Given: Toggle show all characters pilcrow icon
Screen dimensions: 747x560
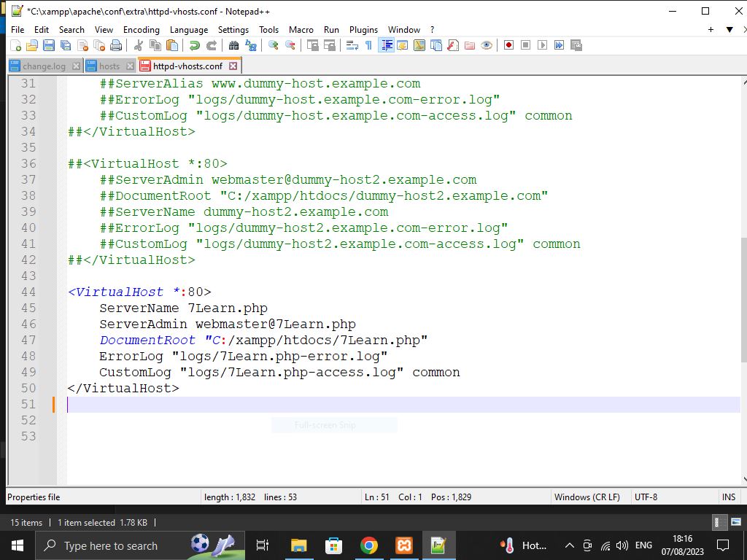Looking at the screenshot, I should [x=368, y=45].
